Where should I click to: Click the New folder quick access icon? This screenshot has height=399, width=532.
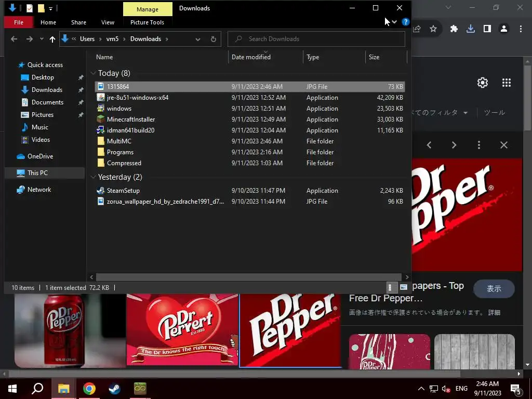41,8
